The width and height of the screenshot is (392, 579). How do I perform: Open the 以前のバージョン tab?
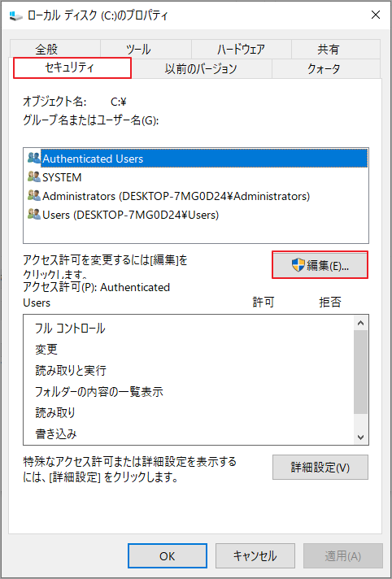click(202, 68)
